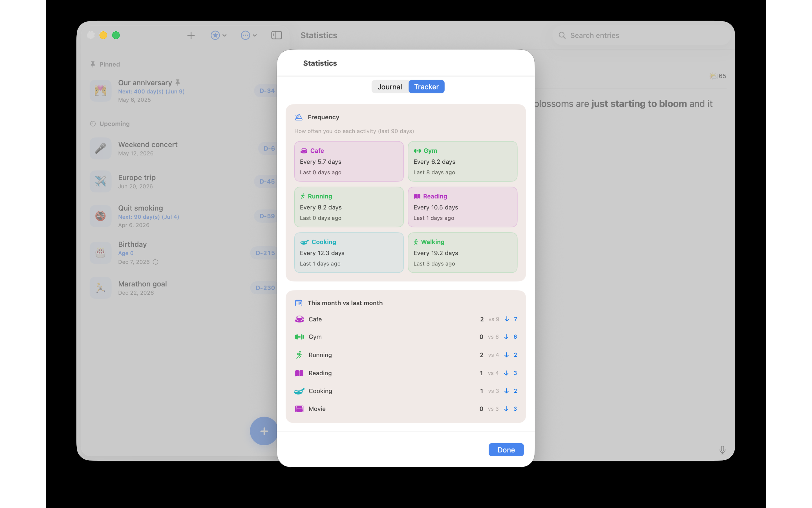Click the Done button
Viewport: 812px width, 508px height.
click(x=506, y=450)
